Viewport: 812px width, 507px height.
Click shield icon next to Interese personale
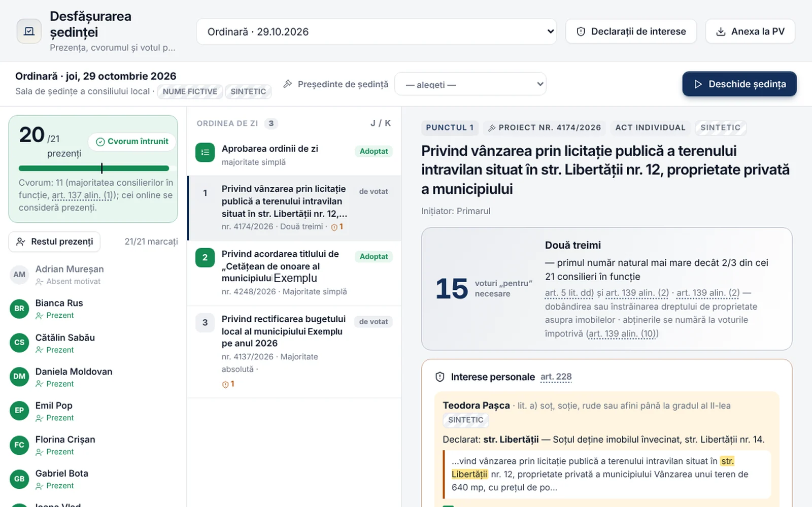coord(440,377)
